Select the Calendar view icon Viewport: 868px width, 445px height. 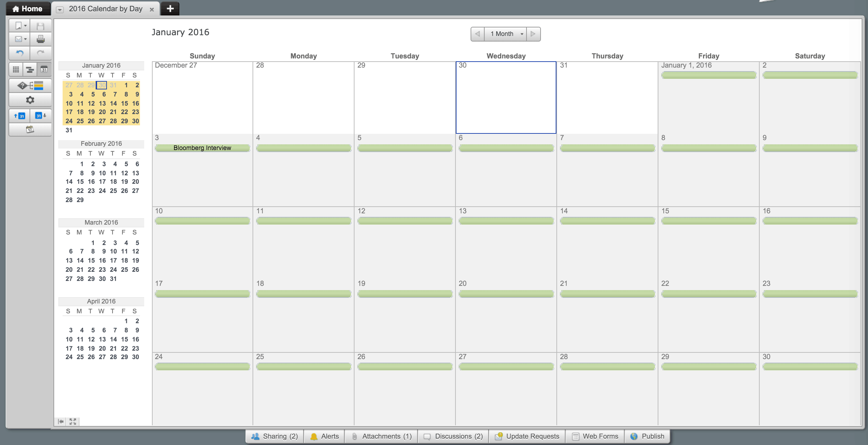point(44,70)
